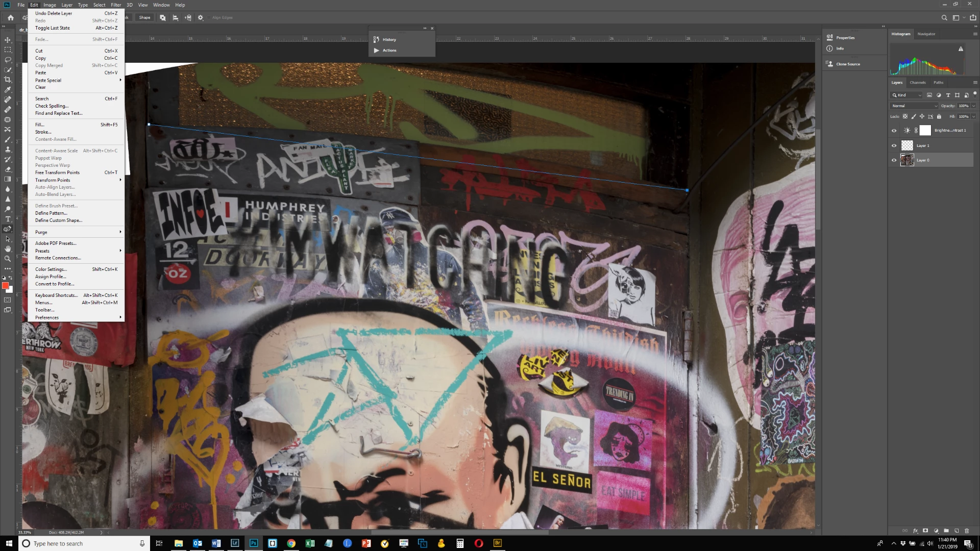Expand the Opacity slider dropdown arrow
Viewport: 980px width, 551px height.
click(x=973, y=106)
